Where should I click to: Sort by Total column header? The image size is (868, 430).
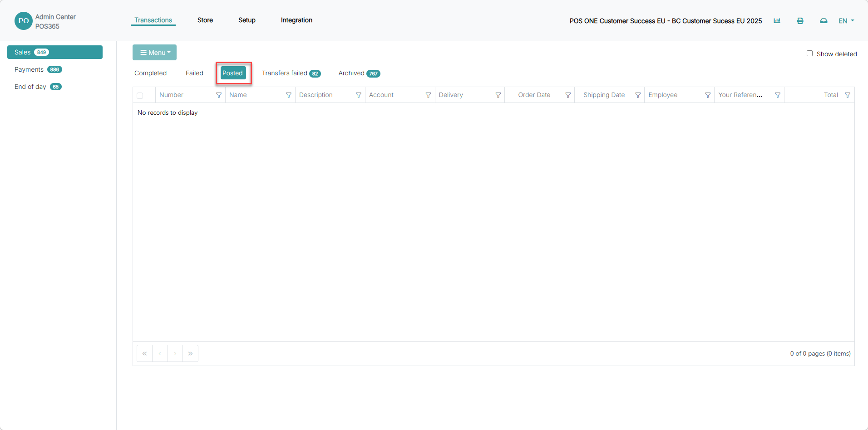[831, 95]
